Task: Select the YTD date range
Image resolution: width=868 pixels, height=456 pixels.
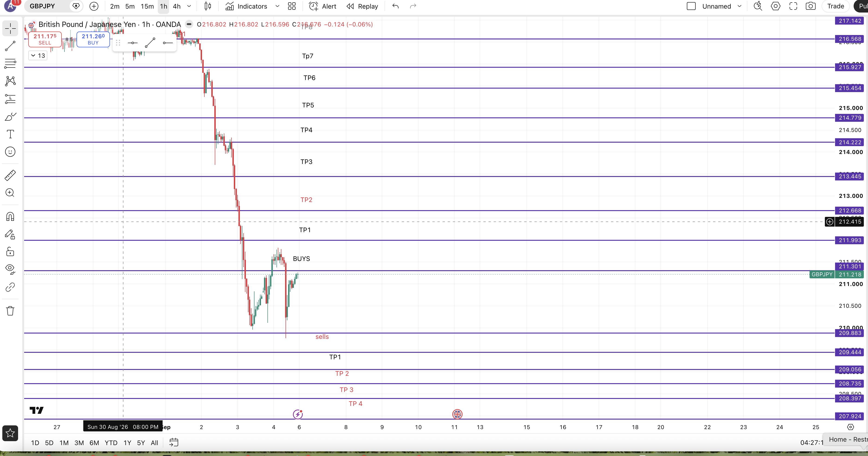Action: pyautogui.click(x=111, y=443)
